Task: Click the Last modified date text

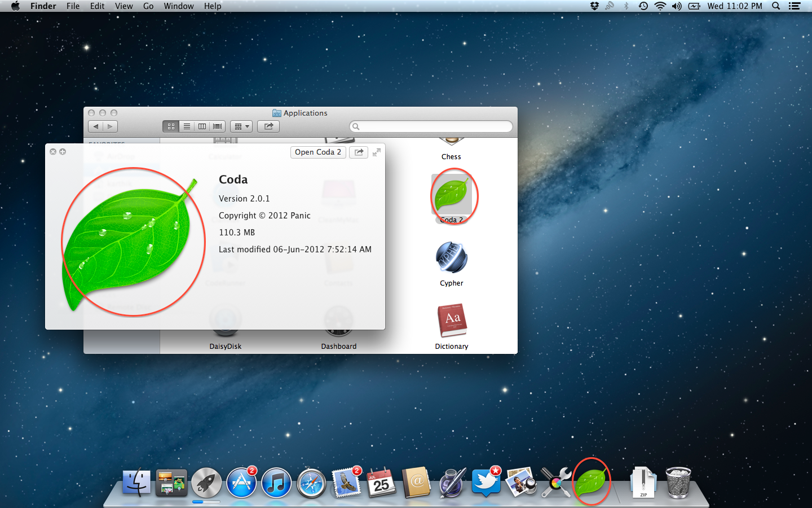Action: coord(295,249)
